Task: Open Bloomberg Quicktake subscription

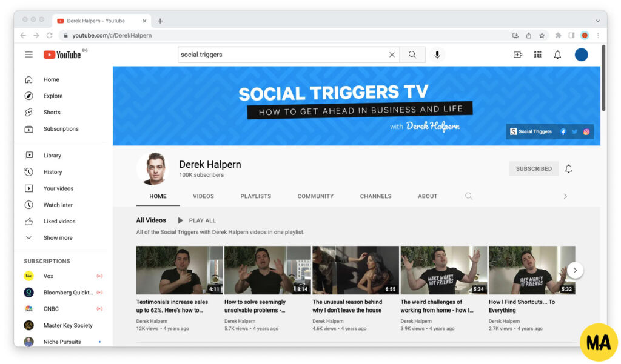Action: coord(61,293)
